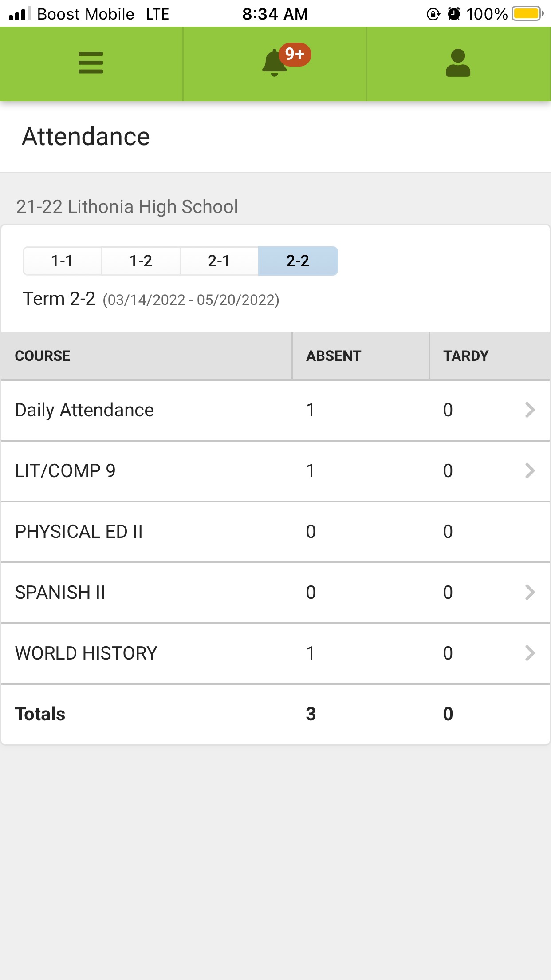551x980 pixels.
Task: Tap the rotation lock status icon
Action: (433, 14)
